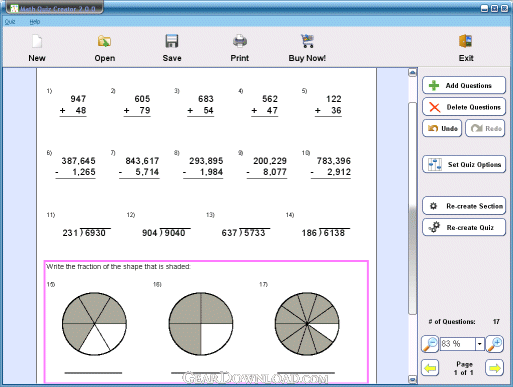Select subtraction problem 200,229 - 8,077
Viewport: 513px width, 387px height.
(x=267, y=167)
